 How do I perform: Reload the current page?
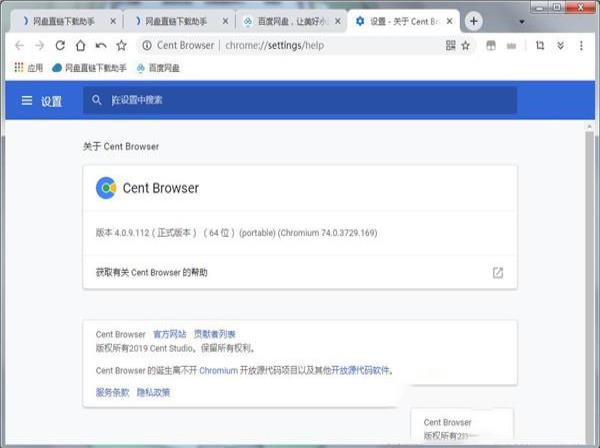[x=60, y=46]
